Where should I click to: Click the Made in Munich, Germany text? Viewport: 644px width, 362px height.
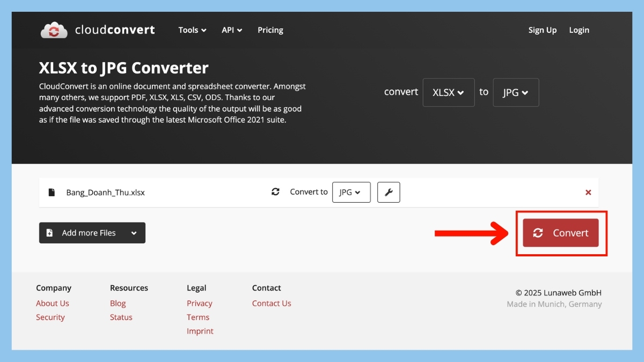554,304
